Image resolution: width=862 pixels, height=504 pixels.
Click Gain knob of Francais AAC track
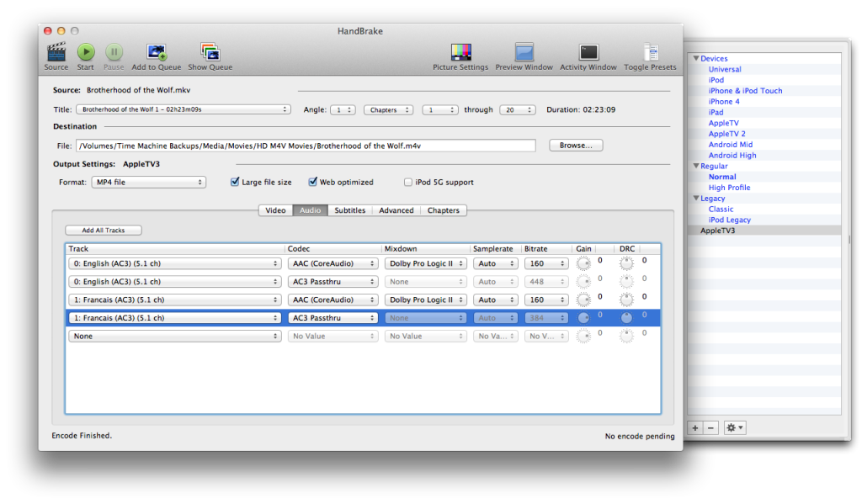point(583,300)
